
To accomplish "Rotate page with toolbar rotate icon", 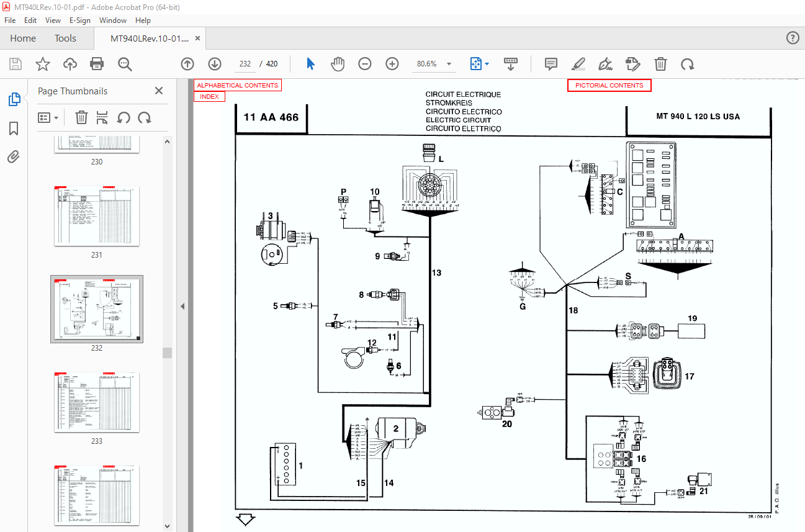I will click(687, 64).
